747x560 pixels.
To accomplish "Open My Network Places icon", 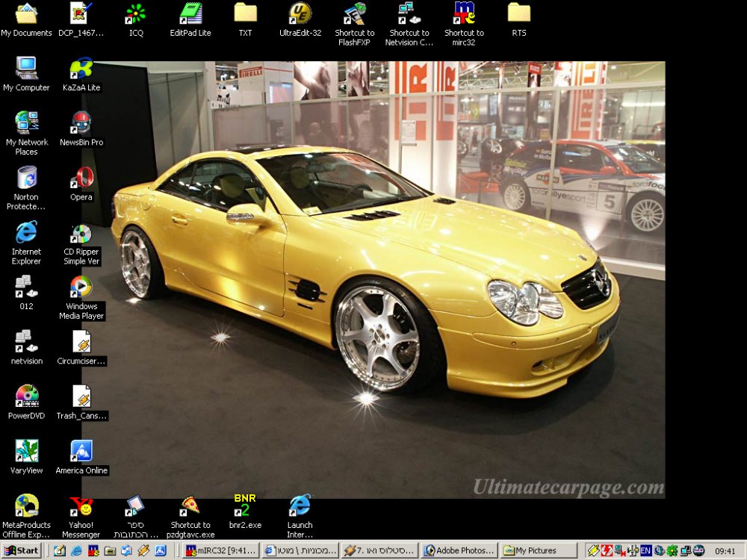I will click(26, 134).
